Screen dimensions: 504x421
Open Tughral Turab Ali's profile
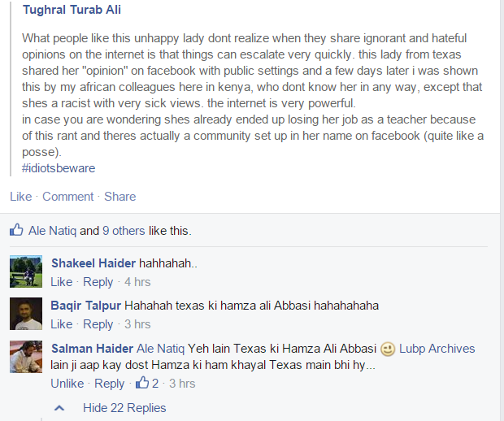(x=72, y=10)
